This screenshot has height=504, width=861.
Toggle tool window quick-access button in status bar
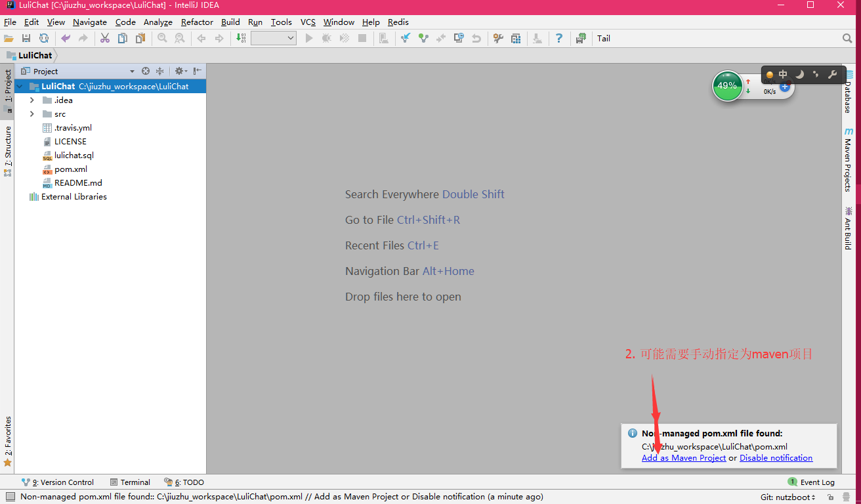(10, 497)
